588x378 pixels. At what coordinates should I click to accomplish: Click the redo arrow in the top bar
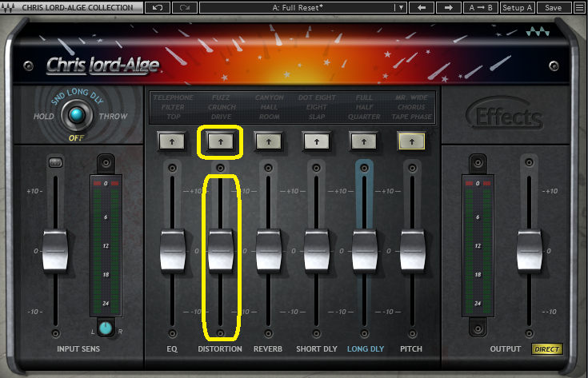tap(185, 7)
